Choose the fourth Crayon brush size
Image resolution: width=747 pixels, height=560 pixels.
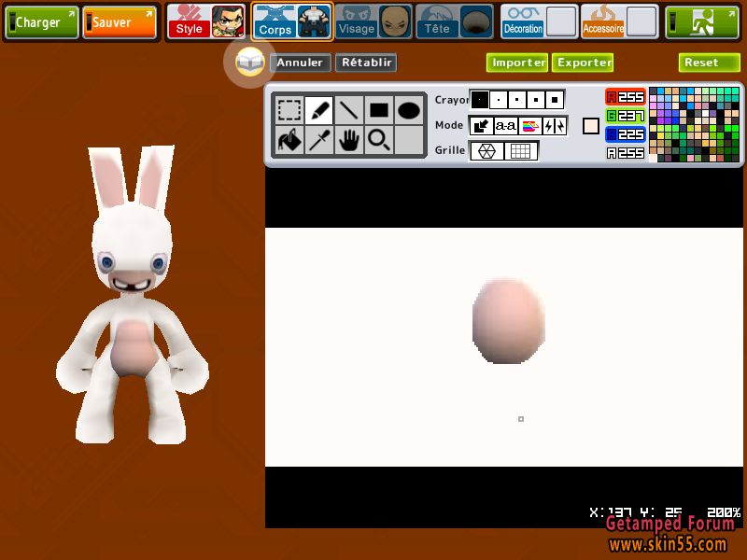click(x=535, y=100)
